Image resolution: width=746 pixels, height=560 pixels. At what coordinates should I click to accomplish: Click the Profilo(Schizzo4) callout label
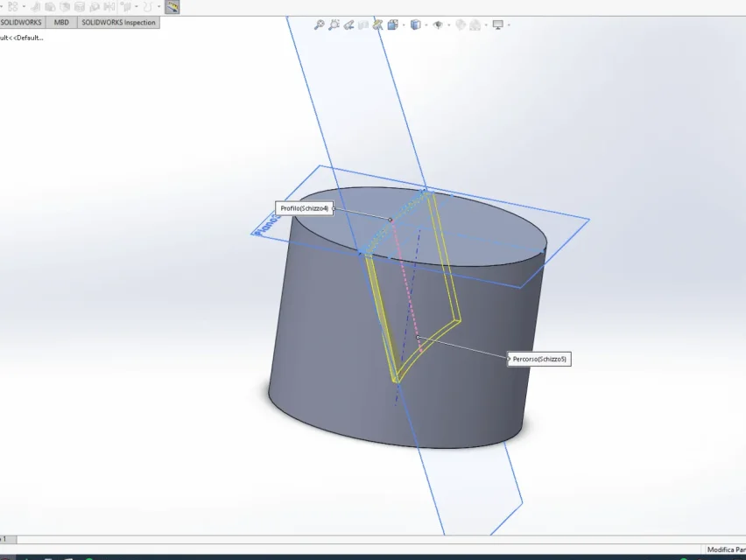click(x=305, y=208)
